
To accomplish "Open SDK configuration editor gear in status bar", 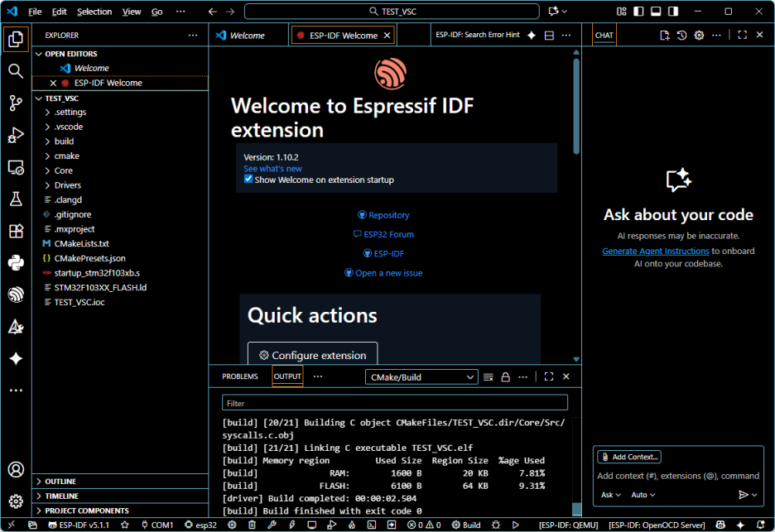I will 232,525.
